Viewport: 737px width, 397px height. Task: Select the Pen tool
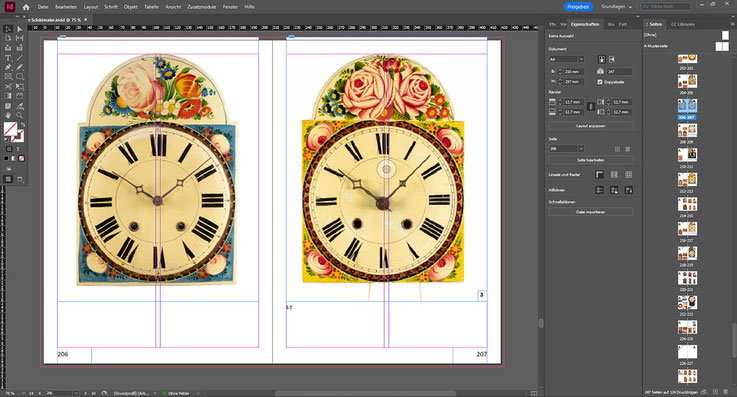pos(8,67)
